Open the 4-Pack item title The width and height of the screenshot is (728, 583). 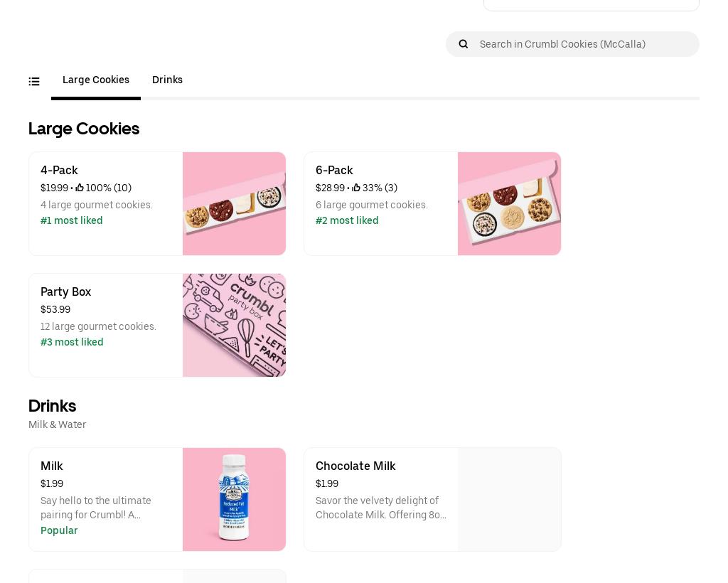(x=59, y=171)
